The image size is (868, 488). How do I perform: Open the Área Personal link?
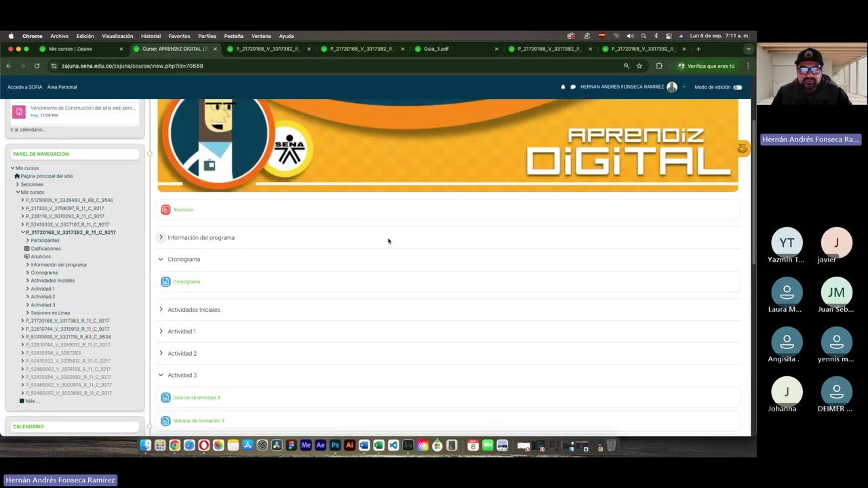62,87
